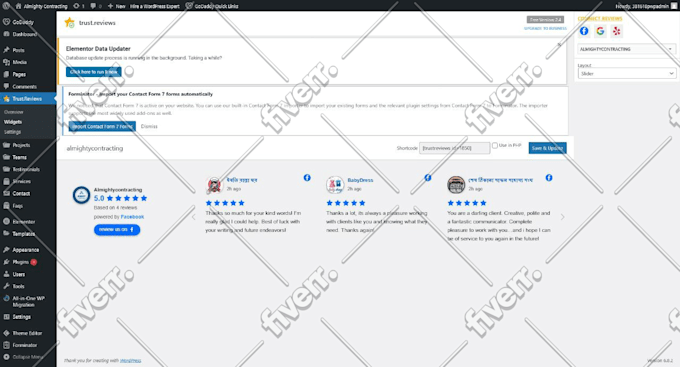
Task: Open Hire a WordPress Expert
Action: pyautogui.click(x=154, y=6)
